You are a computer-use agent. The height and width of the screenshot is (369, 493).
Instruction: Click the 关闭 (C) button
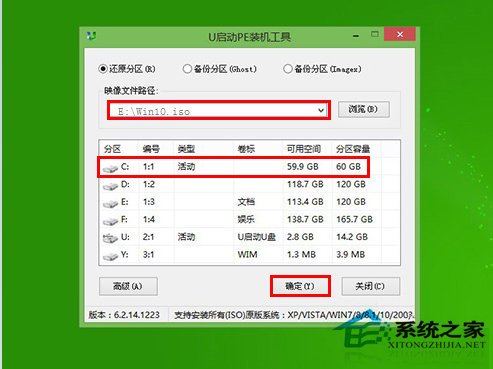point(370,286)
